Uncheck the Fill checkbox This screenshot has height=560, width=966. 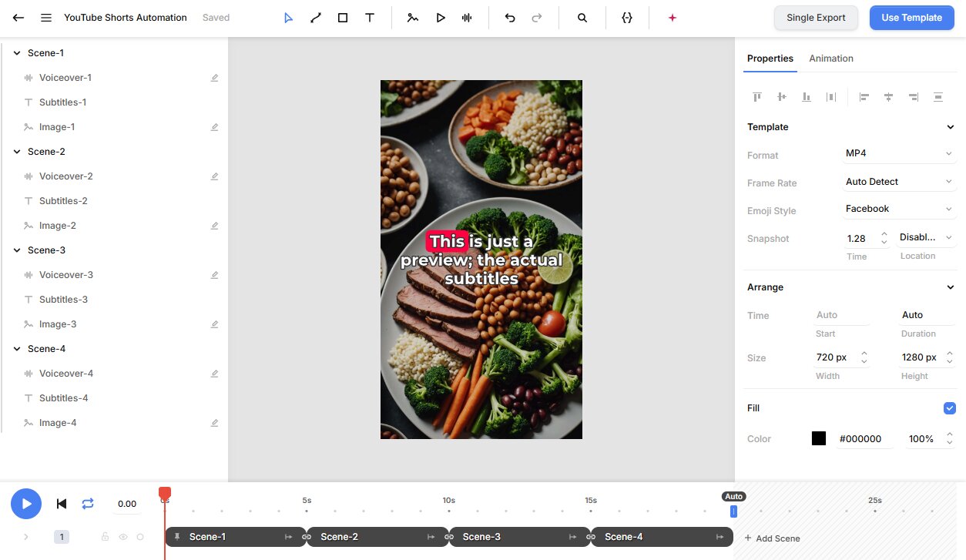[950, 408]
